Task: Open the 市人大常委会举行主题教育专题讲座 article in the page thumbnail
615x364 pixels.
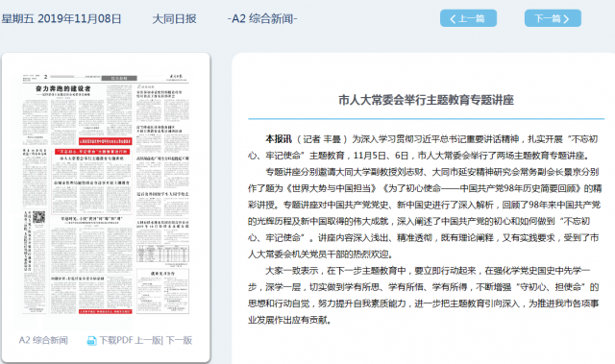Action: (x=92, y=158)
